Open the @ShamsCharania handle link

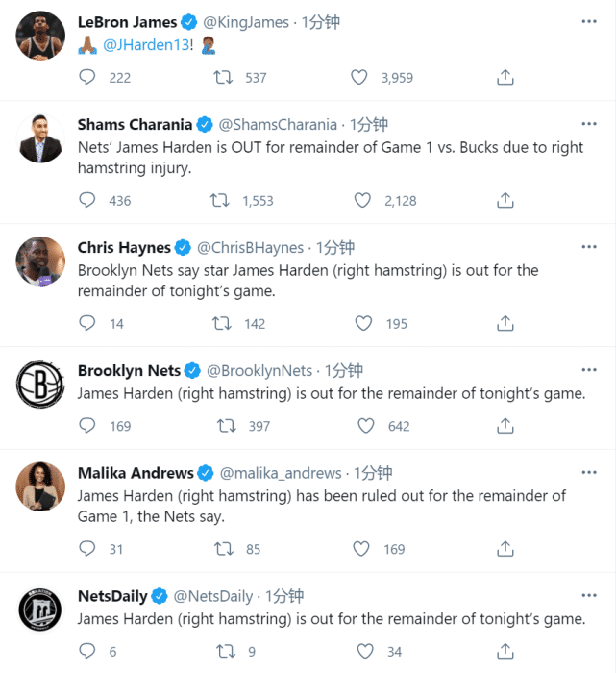(x=279, y=125)
